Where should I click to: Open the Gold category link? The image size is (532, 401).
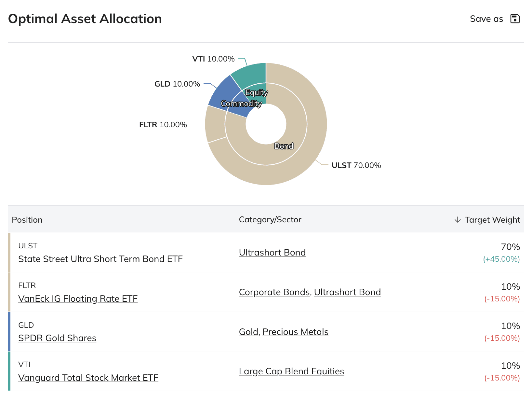[248, 332]
